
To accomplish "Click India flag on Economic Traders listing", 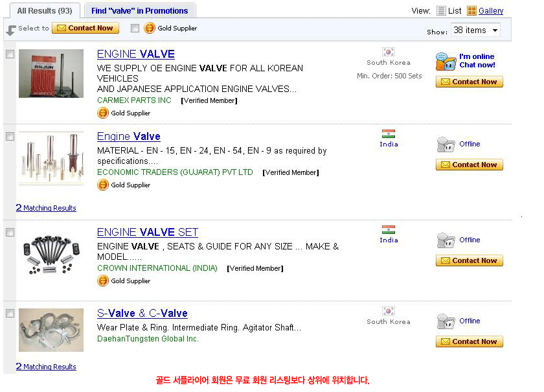I will click(x=388, y=133).
